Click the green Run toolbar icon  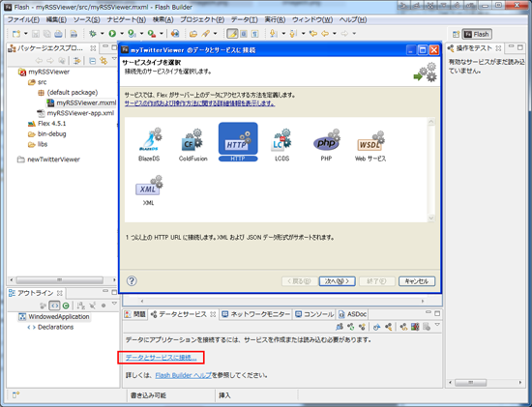(112, 33)
